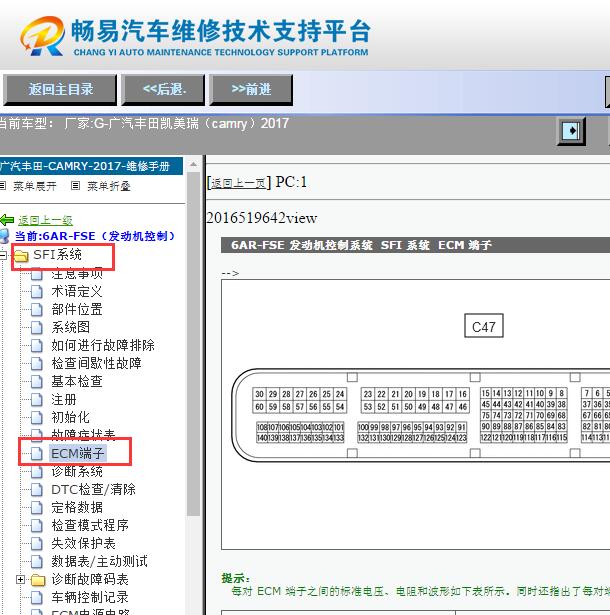Click the SFI系统 folder icon
Image resolution: width=610 pixels, height=615 pixels.
[21, 256]
